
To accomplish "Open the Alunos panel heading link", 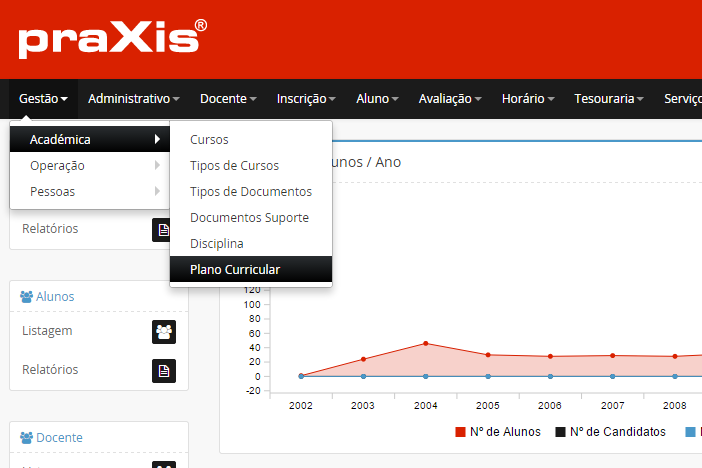I will click(55, 297).
